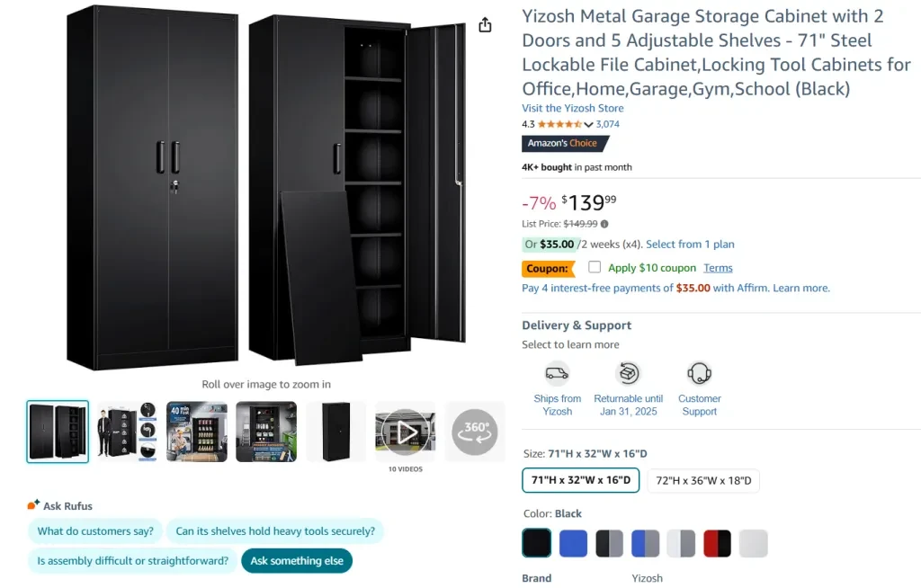Open the 360° view thumbnail
The width and height of the screenshot is (921, 588).
click(475, 432)
